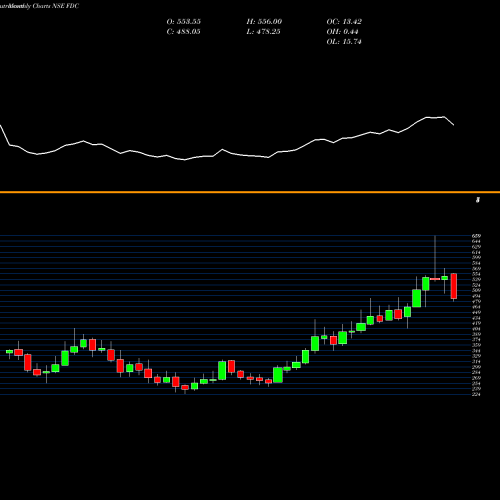Viewport: 500px width, 500px height.
Task: Click the open price value O: 553.55
Action: [184, 22]
